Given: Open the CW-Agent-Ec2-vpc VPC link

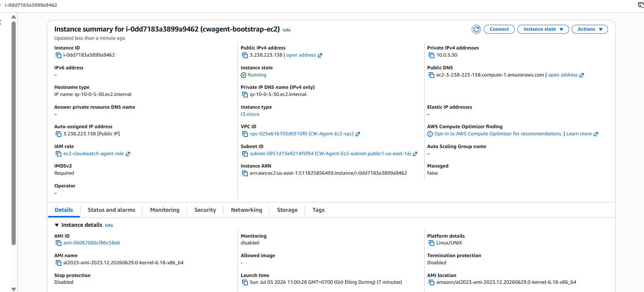Looking at the screenshot, I should coord(301,134).
